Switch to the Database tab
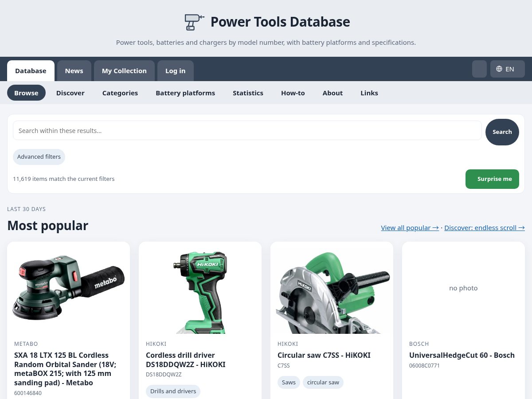Viewport: 532px width, 399px height. click(x=31, y=71)
